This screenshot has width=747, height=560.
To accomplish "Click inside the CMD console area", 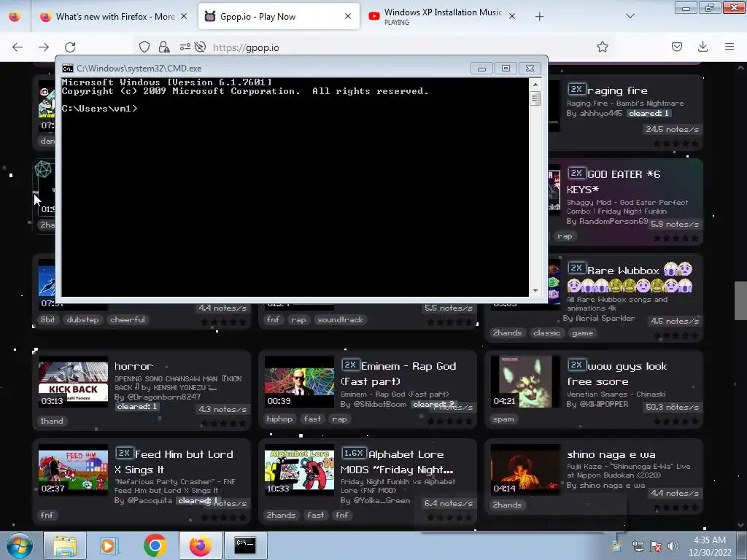I will click(x=295, y=187).
